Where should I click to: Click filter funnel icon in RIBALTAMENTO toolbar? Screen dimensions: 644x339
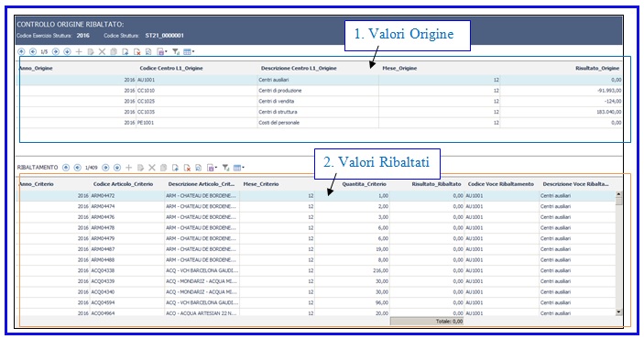[x=225, y=168]
